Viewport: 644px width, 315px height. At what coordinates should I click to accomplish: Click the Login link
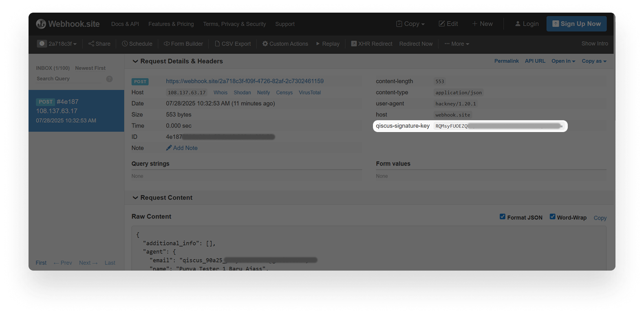(x=527, y=24)
